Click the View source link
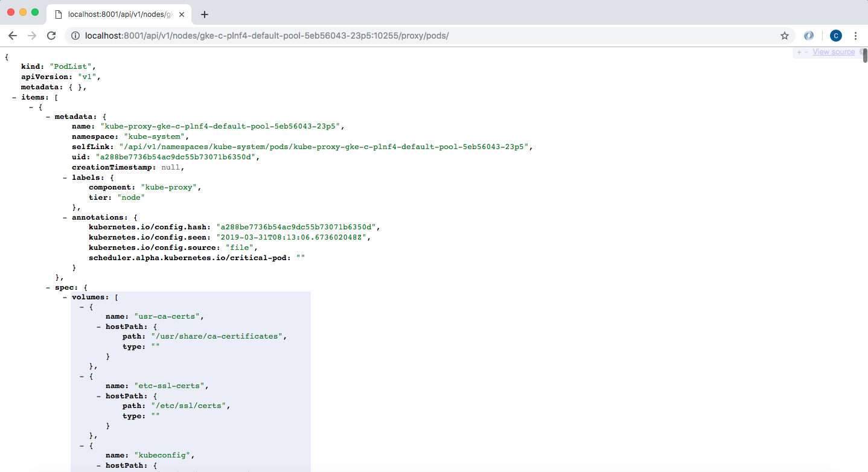The width and height of the screenshot is (868, 472). click(834, 52)
